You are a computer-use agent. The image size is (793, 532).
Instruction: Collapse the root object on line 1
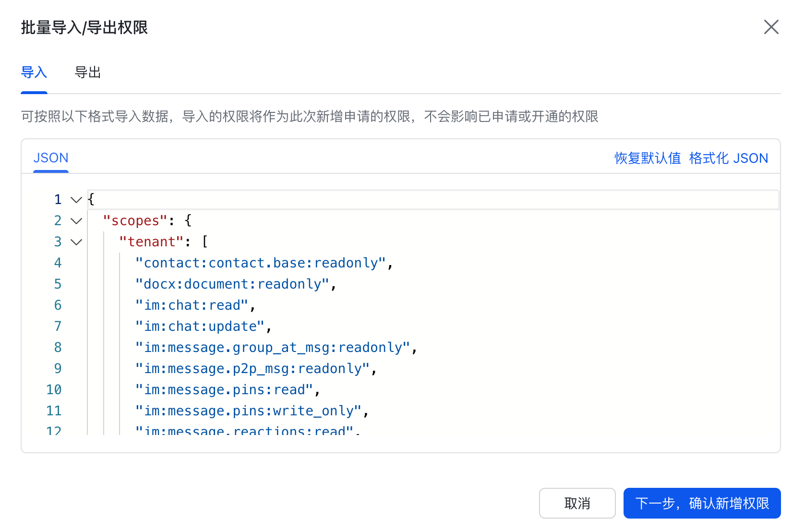point(76,199)
